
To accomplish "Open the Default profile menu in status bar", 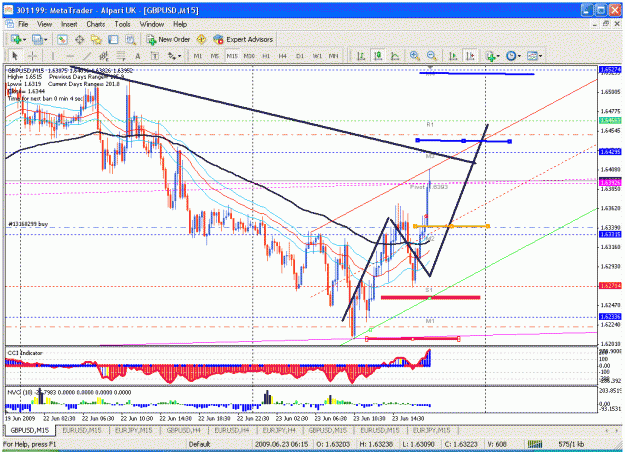I will 199,444.
